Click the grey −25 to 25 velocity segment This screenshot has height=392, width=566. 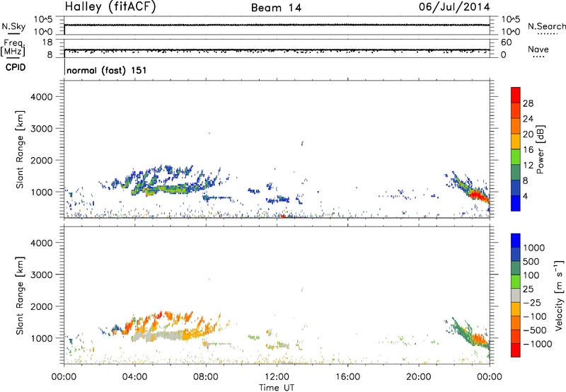point(516,296)
